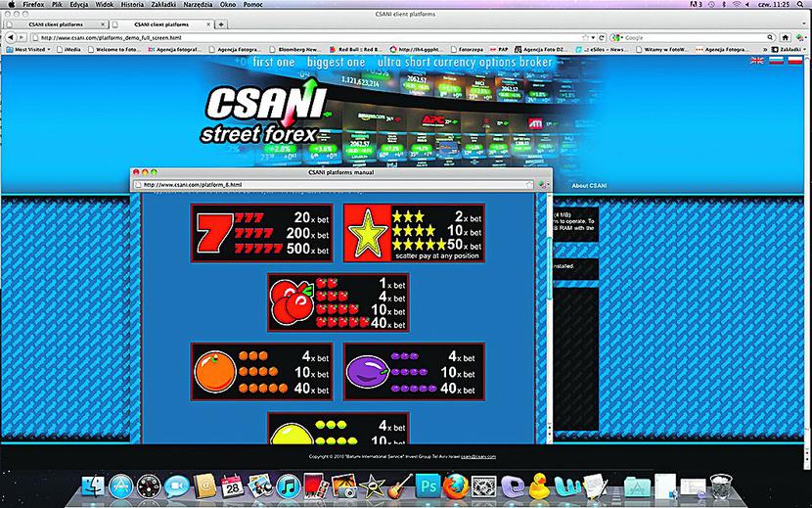Open the Trash in the dock

pos(721,486)
